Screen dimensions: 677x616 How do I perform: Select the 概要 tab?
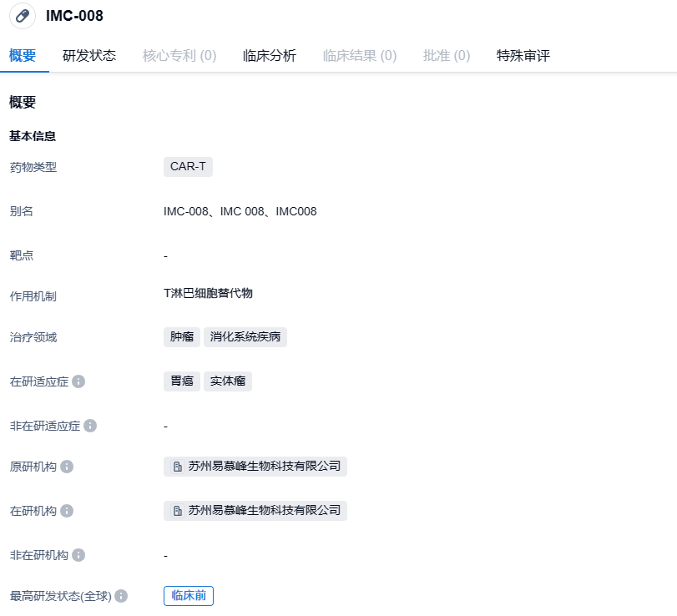pyautogui.click(x=23, y=56)
